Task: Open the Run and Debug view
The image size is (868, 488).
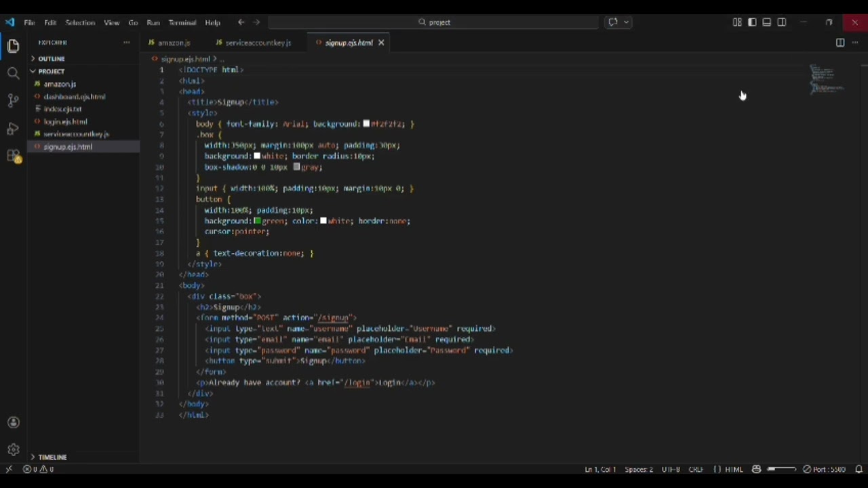Action: pos(13,129)
